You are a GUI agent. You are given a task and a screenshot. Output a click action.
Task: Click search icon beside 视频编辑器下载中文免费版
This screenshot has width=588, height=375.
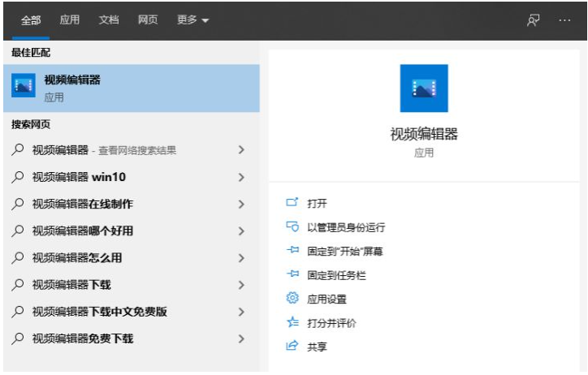click(x=18, y=312)
